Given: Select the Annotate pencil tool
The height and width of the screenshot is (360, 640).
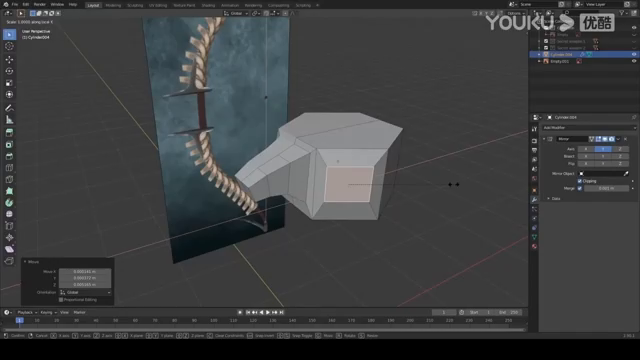Looking at the screenshot, I should pyautogui.click(x=9, y=108).
